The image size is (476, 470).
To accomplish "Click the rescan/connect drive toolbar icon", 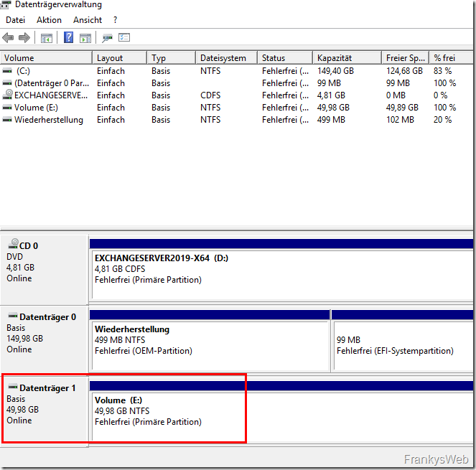I will pos(107,37).
